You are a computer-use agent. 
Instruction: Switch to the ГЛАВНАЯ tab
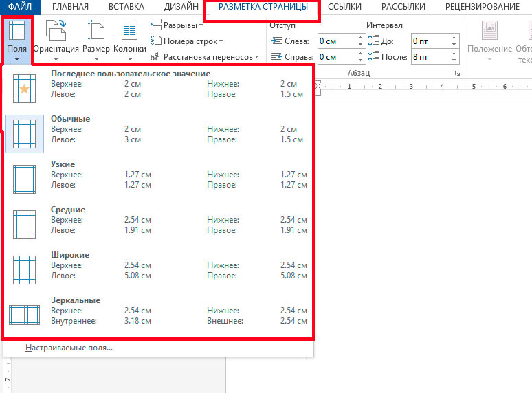pos(70,7)
